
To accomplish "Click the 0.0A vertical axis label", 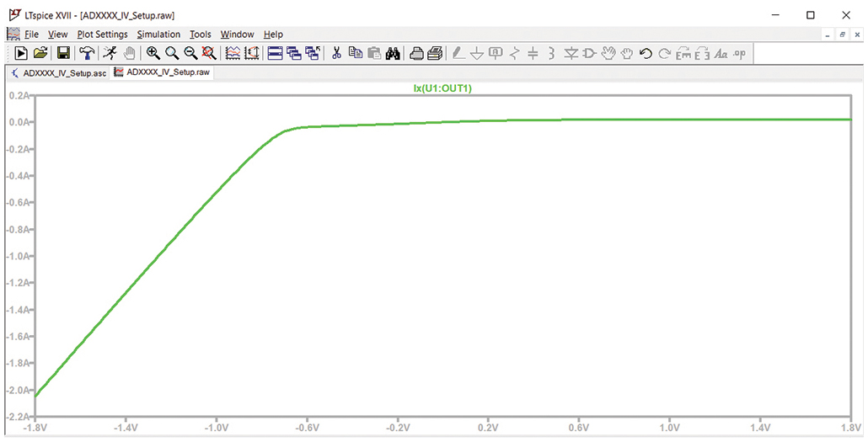I will (x=19, y=122).
